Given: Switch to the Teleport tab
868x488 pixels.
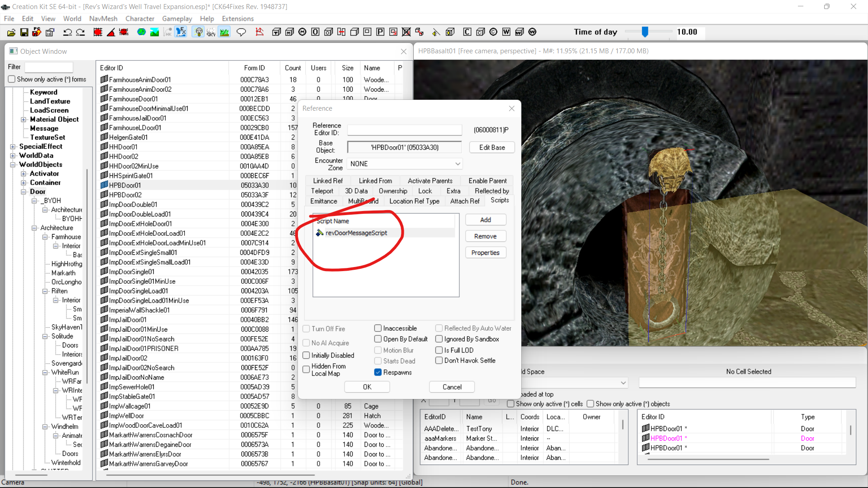Looking at the screenshot, I should click(x=322, y=191).
